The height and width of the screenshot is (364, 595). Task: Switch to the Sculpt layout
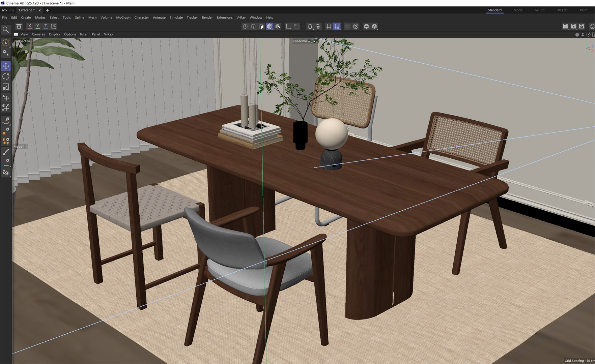(540, 10)
